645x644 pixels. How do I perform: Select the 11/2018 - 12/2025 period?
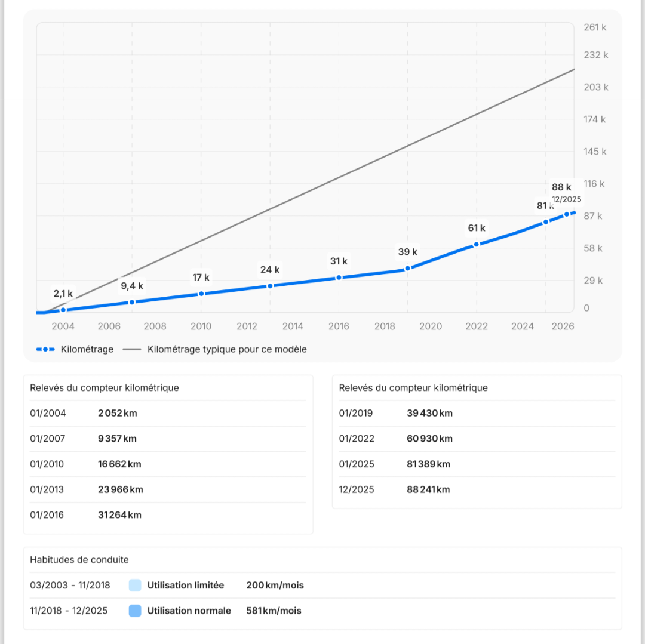[x=69, y=611]
